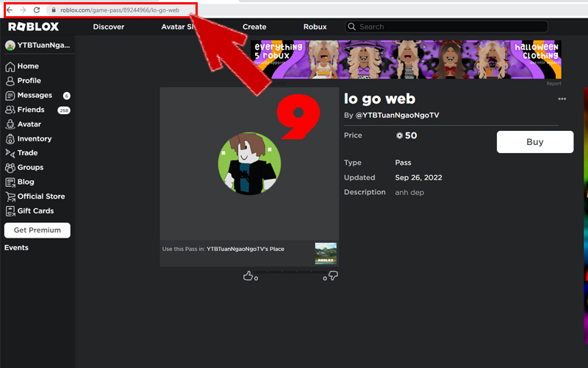Click the Get Premium button
Screen dimensions: 588x368
click(37, 230)
